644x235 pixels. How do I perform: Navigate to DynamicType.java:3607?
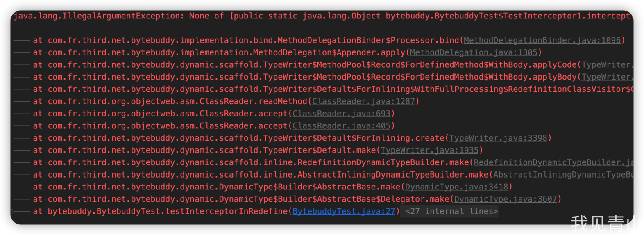[505, 199]
